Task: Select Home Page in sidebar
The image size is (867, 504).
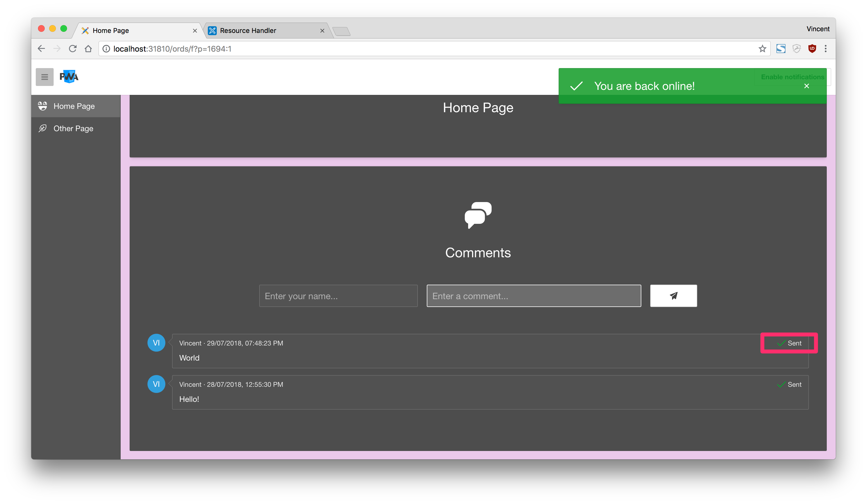Action: [x=74, y=106]
